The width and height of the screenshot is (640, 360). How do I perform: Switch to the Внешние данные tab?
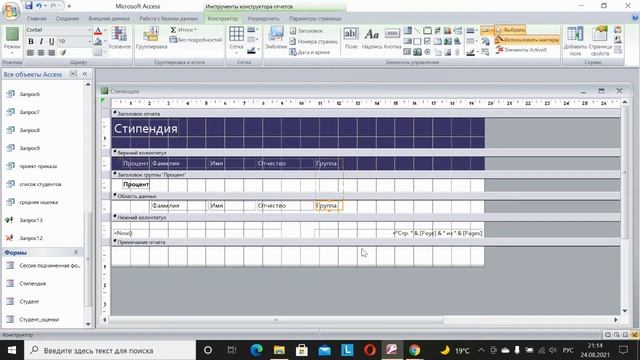coord(109,19)
